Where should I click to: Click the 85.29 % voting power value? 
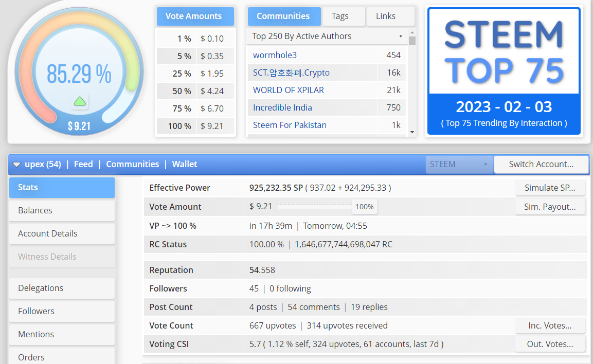79,74
